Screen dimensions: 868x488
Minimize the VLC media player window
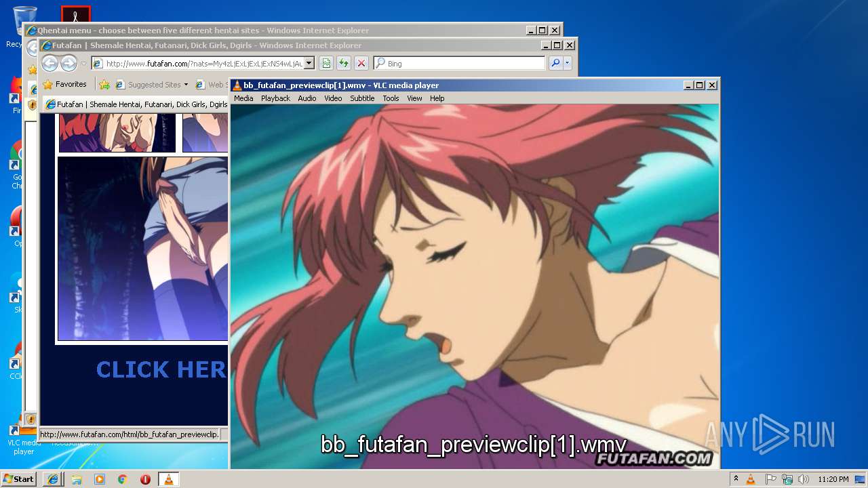point(688,85)
